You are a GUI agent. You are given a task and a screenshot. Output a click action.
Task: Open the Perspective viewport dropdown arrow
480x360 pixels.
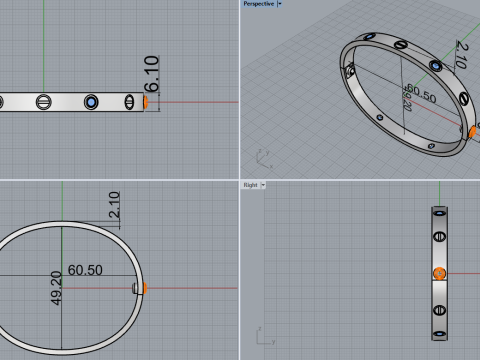point(279,4)
